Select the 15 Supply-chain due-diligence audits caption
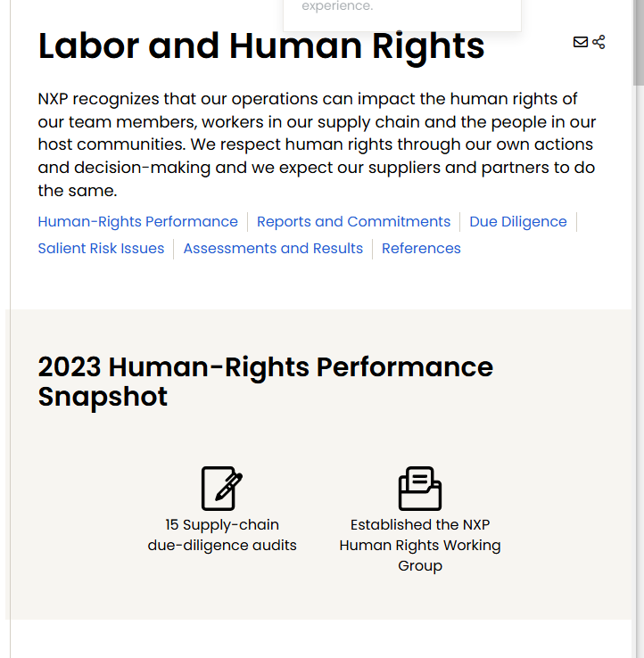Image resolution: width=644 pixels, height=658 pixels. [x=222, y=535]
